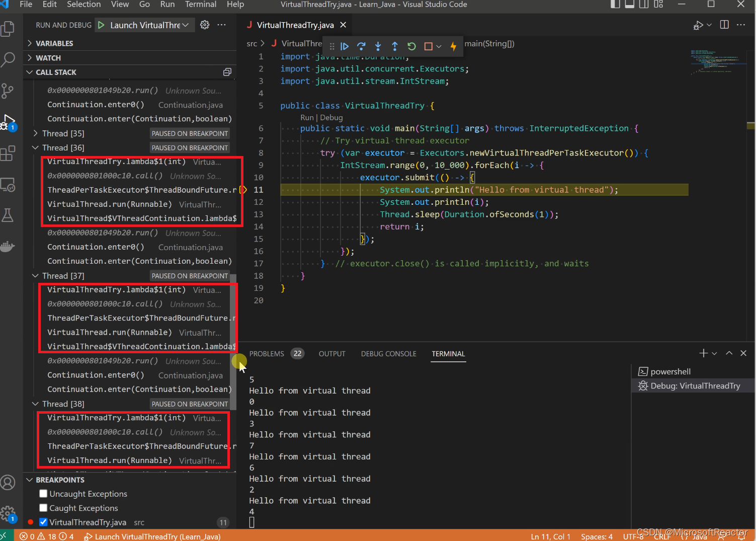Close the VirtualThreadTry.java tab
The width and height of the screenshot is (756, 541).
[x=343, y=25]
